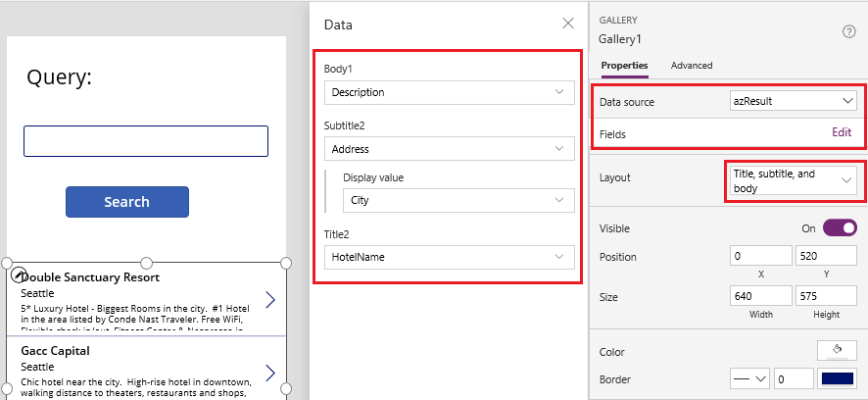Close the Data pane
The width and height of the screenshot is (868, 400).
[568, 25]
